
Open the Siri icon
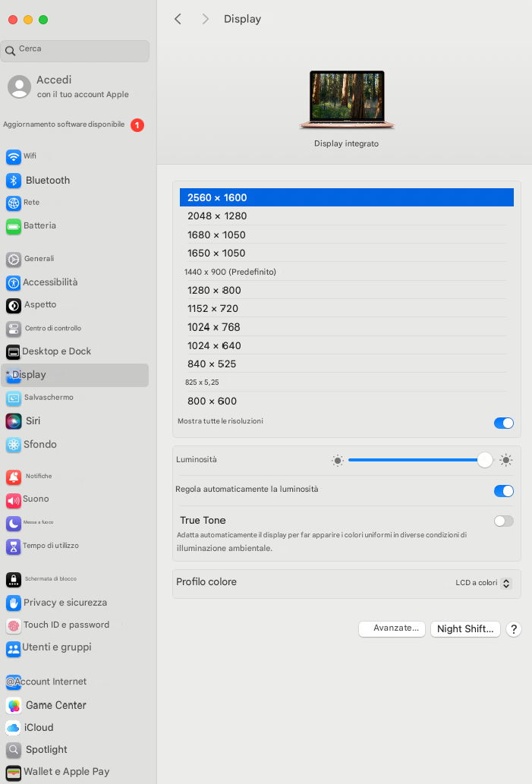click(14, 421)
